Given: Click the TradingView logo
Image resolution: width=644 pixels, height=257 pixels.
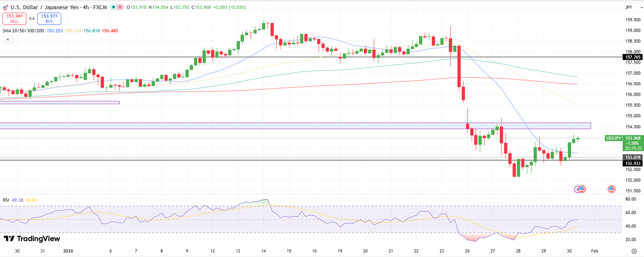Looking at the screenshot, I should click(32, 239).
